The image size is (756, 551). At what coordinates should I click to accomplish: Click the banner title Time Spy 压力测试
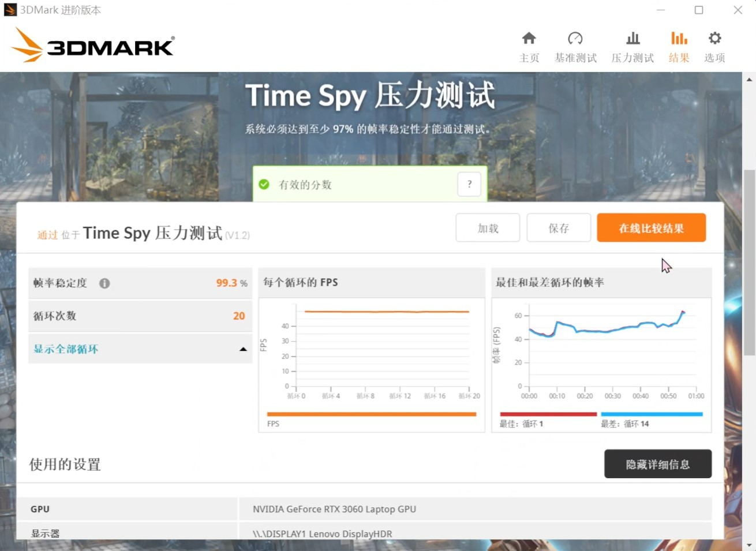tap(370, 95)
